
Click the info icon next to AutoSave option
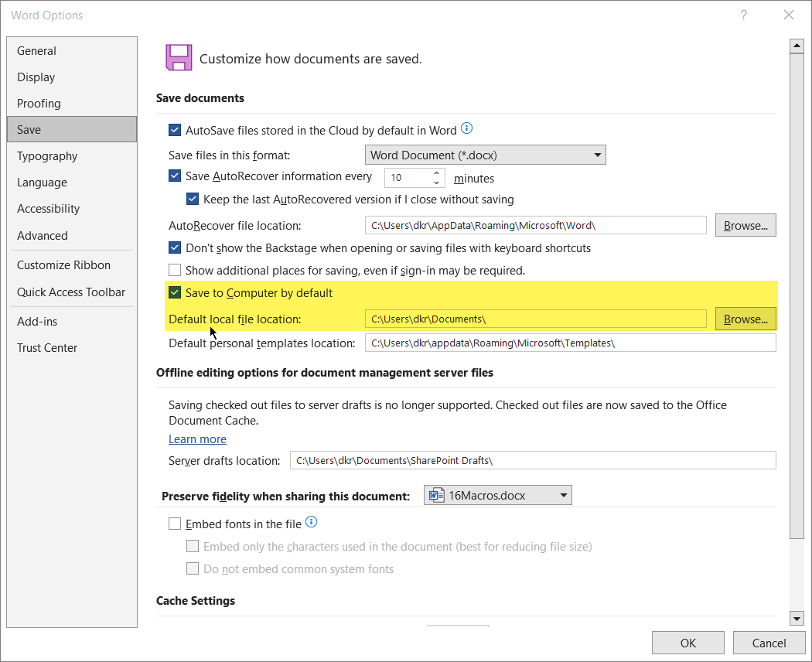click(466, 128)
